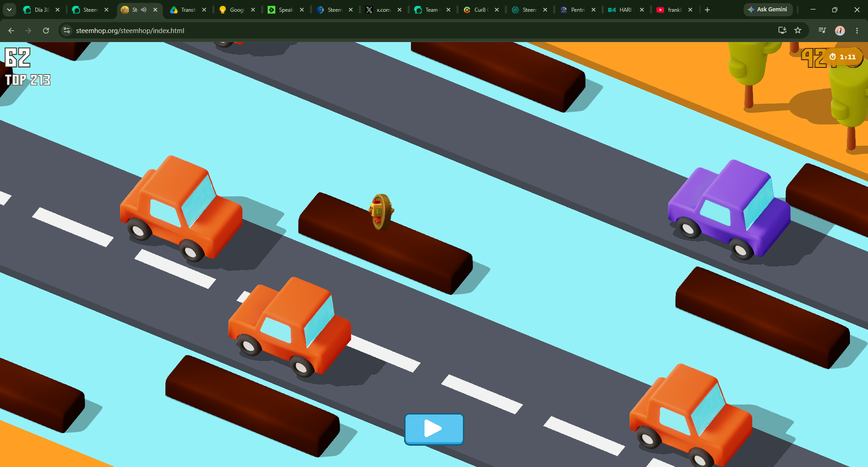The image size is (868, 467).
Task: Open the tab search dropdown arrow
Action: (9, 10)
